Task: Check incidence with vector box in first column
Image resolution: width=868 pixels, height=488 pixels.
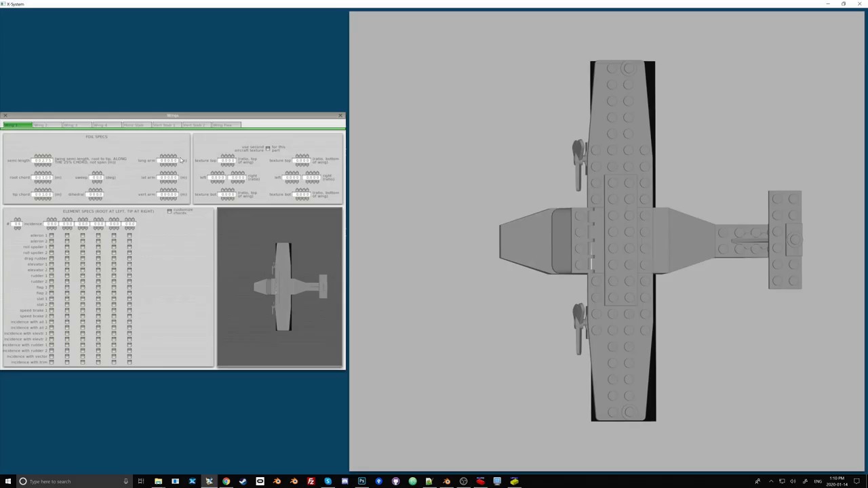Action: click(51, 357)
